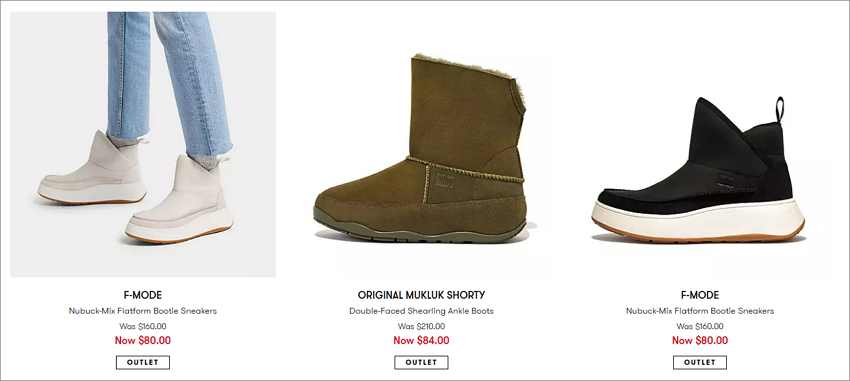Select Nubuck-Mix Flatform Bootie Sneakers under beige boots
This screenshot has width=850, height=381.
click(x=143, y=311)
